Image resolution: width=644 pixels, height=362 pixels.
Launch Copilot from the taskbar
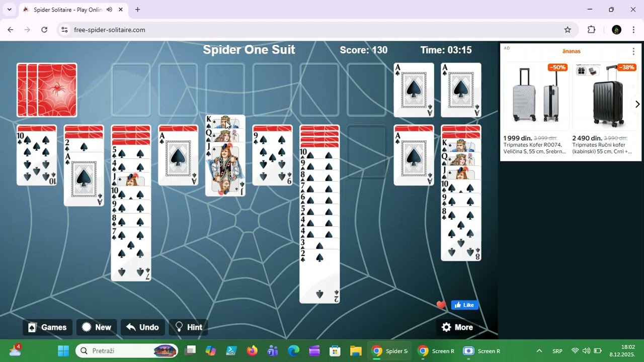click(211, 351)
